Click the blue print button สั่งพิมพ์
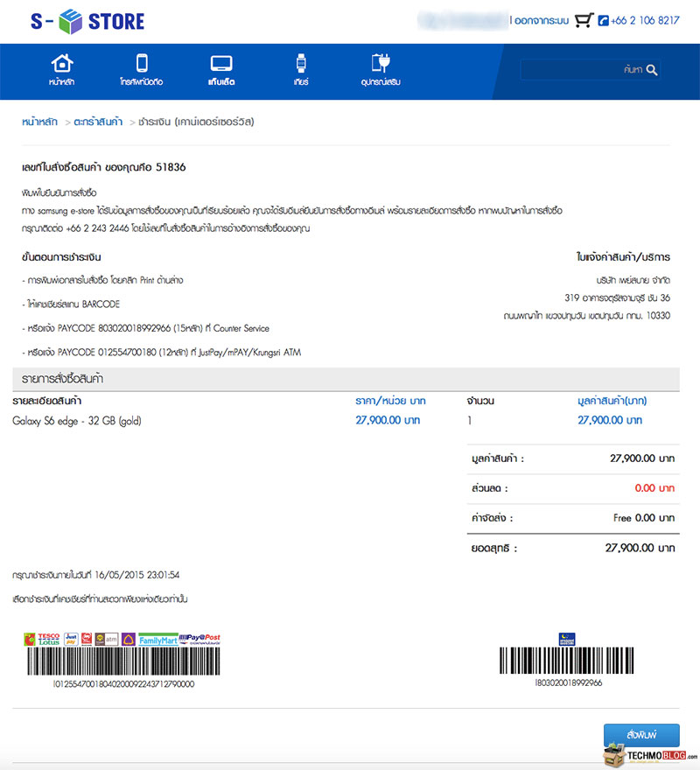Image resolution: width=700 pixels, height=770 pixels. [x=641, y=735]
